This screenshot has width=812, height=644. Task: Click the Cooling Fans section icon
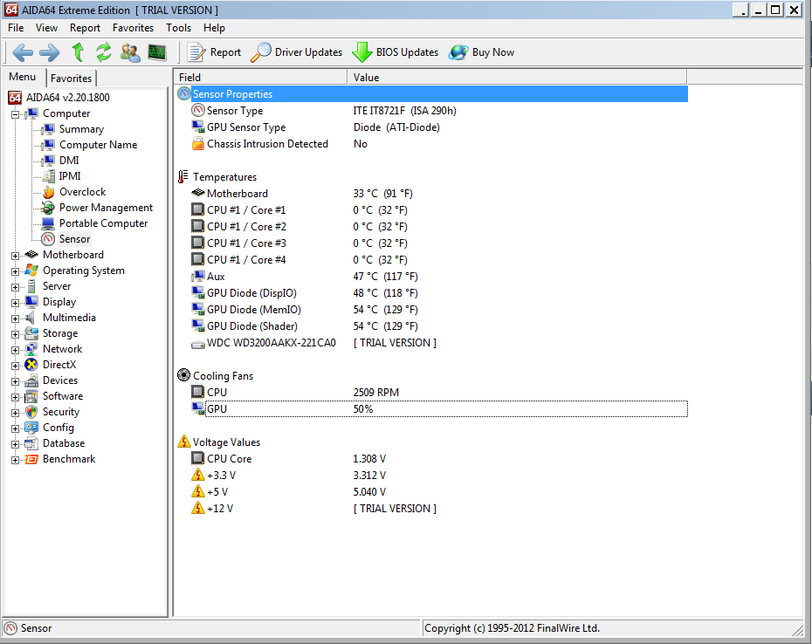[x=184, y=375]
